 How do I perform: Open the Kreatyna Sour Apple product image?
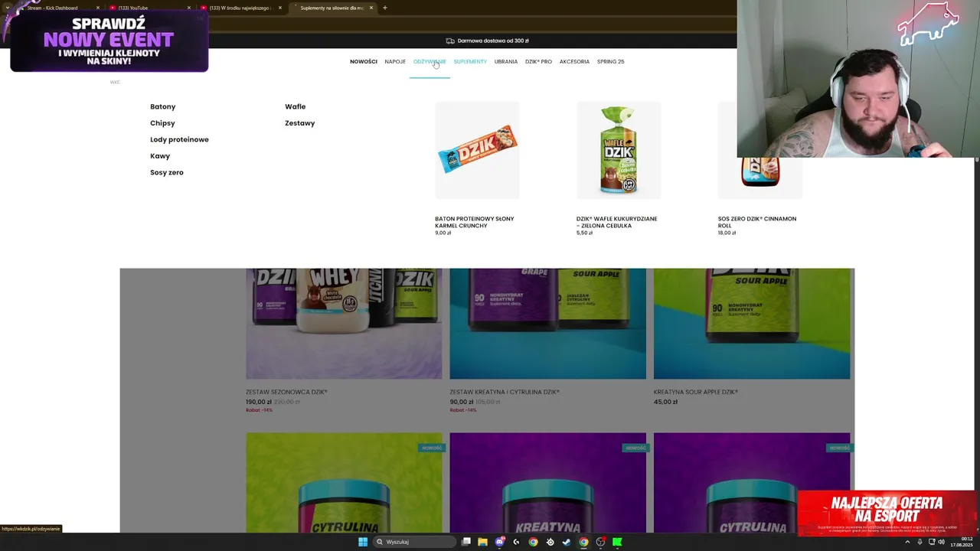[752, 324]
